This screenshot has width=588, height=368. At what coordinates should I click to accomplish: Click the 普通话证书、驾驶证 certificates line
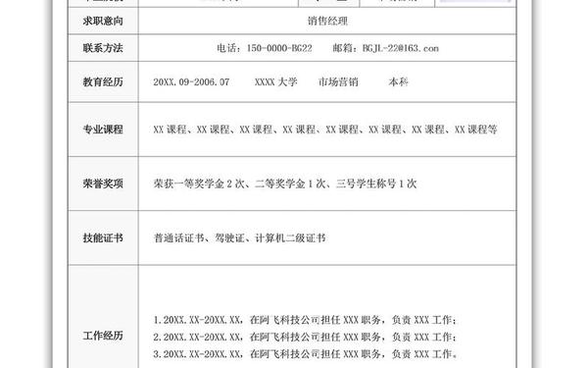[x=240, y=237]
